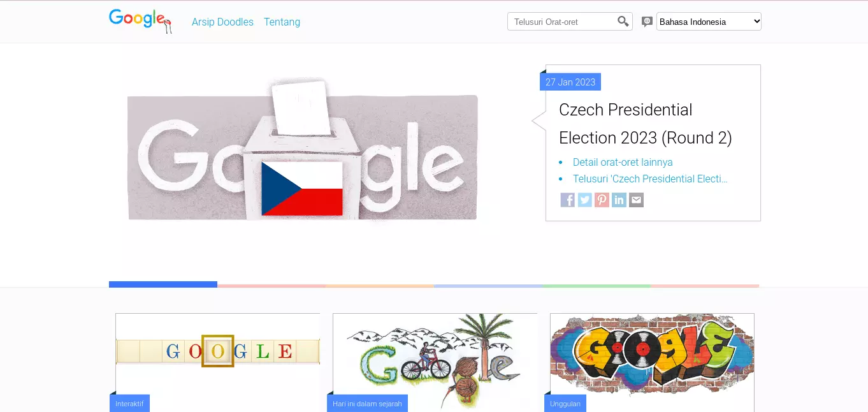The height and width of the screenshot is (412, 868).
Task: Open the Hari ini dalam sejarah doodle
Action: 435,361
